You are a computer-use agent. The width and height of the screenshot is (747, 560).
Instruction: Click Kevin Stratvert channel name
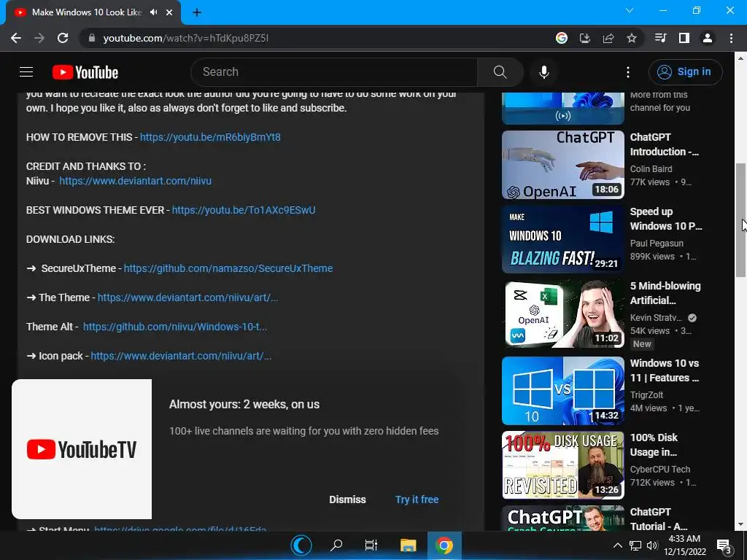656,318
